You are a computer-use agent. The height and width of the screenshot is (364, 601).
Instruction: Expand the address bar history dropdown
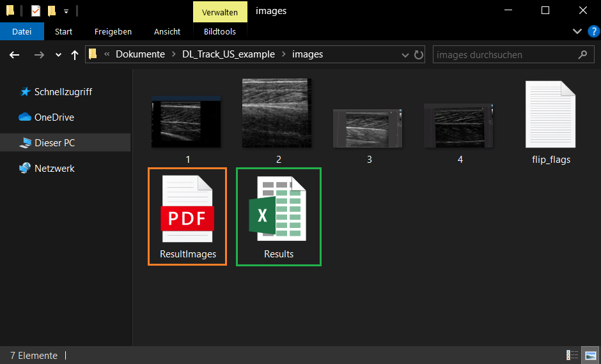pos(405,55)
